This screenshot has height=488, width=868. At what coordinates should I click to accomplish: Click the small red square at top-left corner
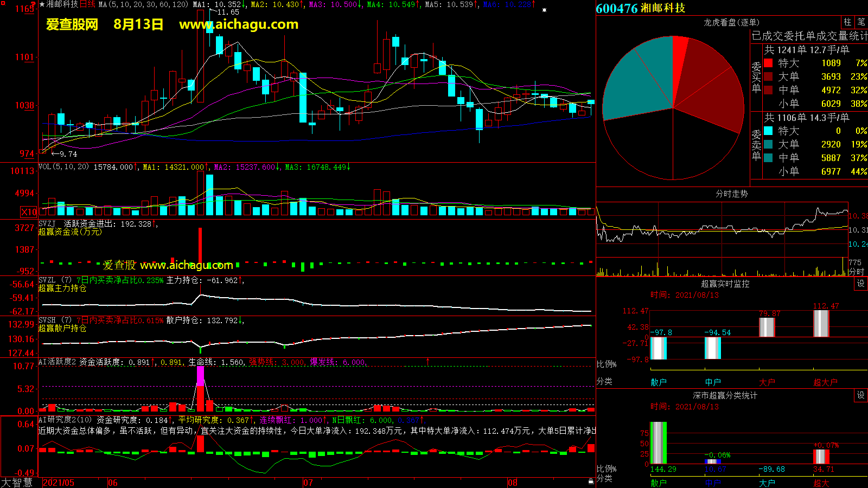[33, 3]
